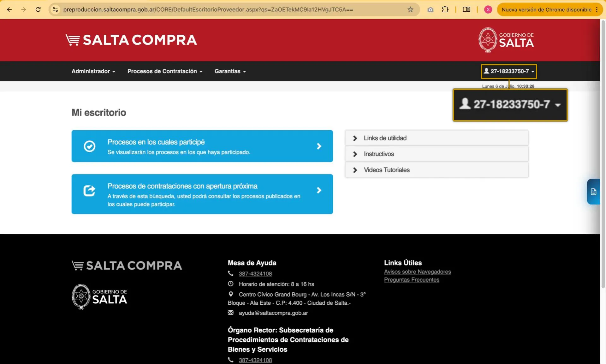Click the Salta Compra footer logo
Image resolution: width=606 pixels, height=364 pixels.
point(127,266)
